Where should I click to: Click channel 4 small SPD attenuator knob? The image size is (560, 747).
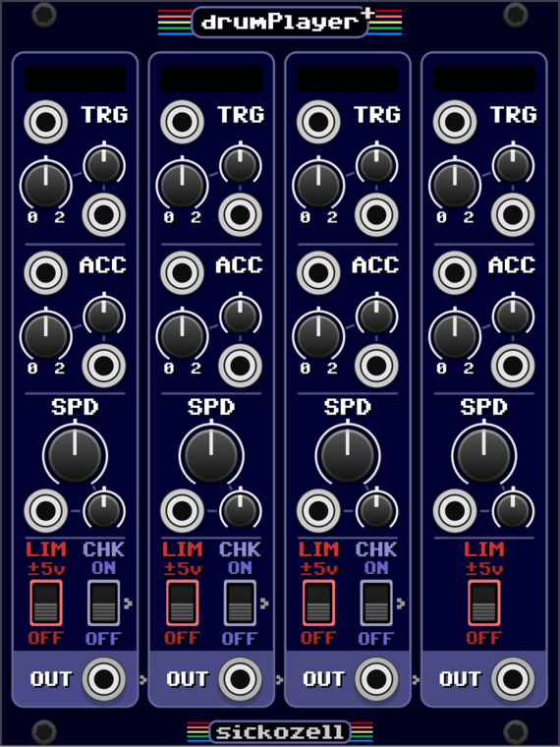pyautogui.click(x=513, y=510)
